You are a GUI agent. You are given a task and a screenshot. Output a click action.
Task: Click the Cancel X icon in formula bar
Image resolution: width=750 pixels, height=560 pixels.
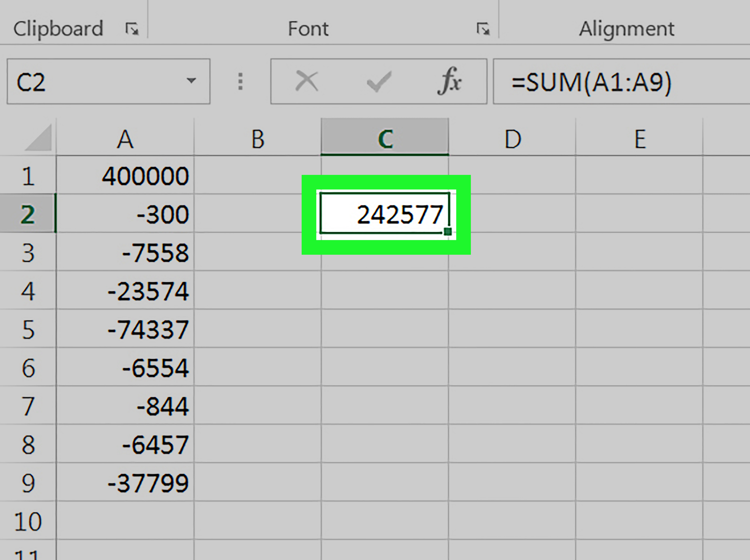pos(307,81)
